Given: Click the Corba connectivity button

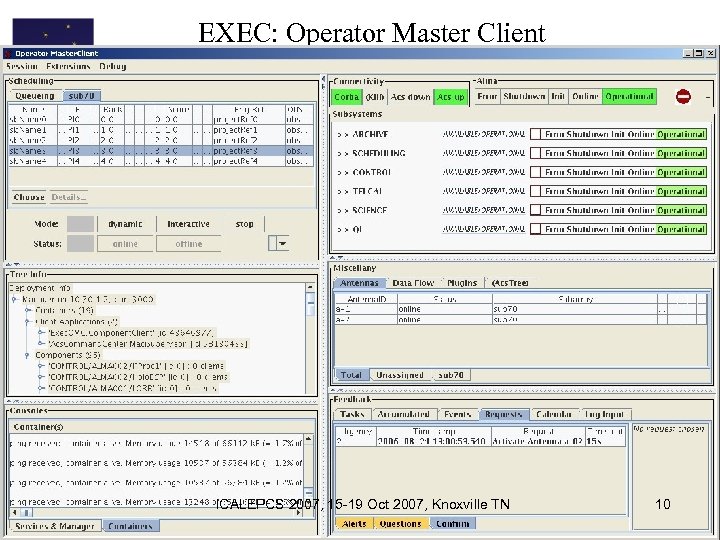Looking at the screenshot, I should pos(346,97).
